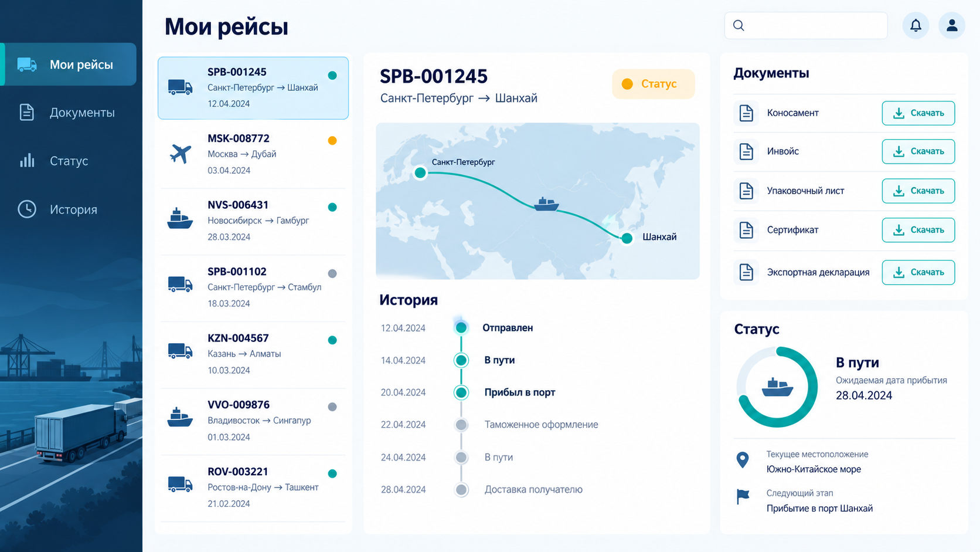Click the Таможенное оформление history marker
Viewport: 980px width, 552px height.
461,425
